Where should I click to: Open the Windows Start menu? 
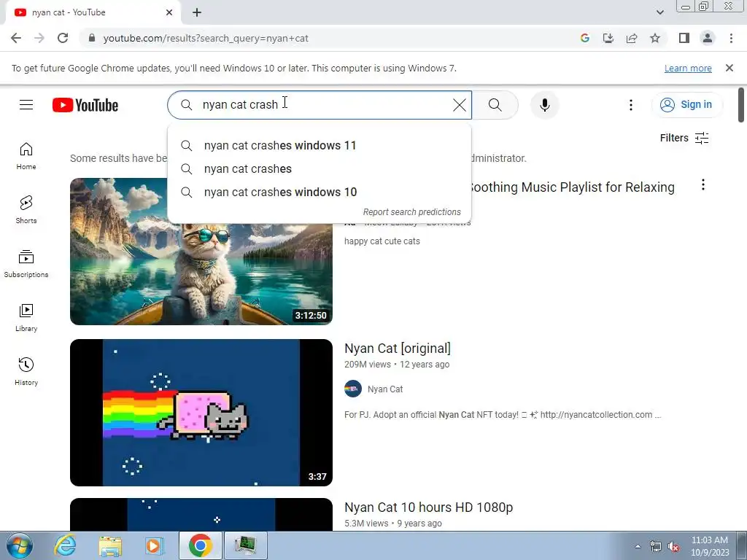19,545
